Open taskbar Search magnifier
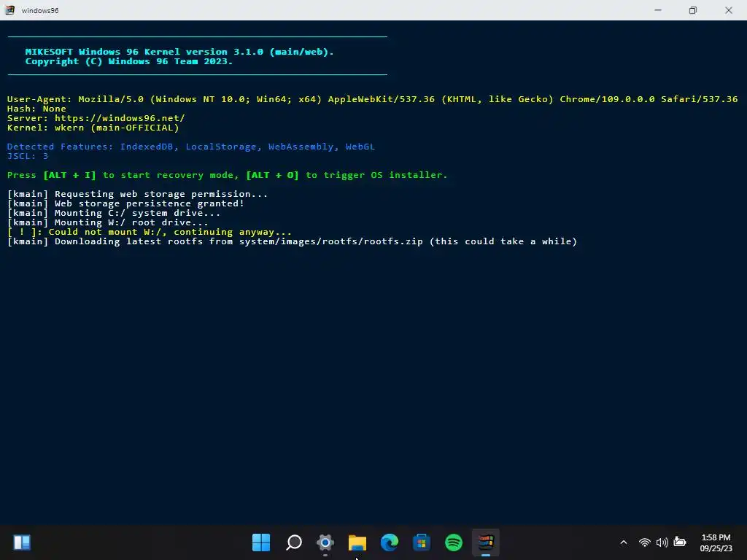 [x=294, y=542]
